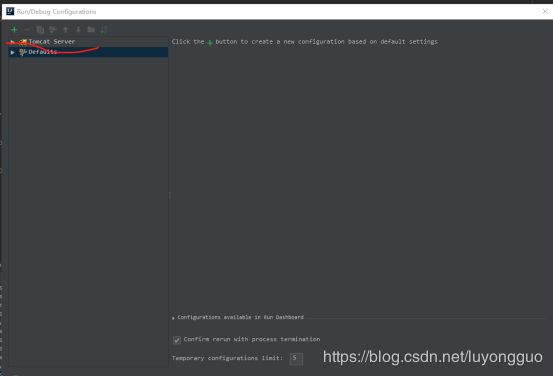This screenshot has height=376, width=553.
Task: Click the Edit Defaults wrench icon
Action: [53, 30]
